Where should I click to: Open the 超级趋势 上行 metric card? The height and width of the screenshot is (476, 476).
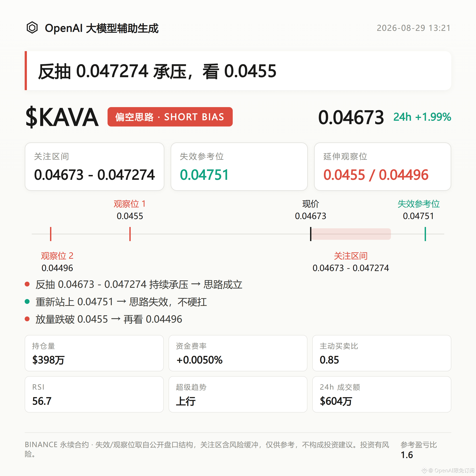[x=238, y=394]
